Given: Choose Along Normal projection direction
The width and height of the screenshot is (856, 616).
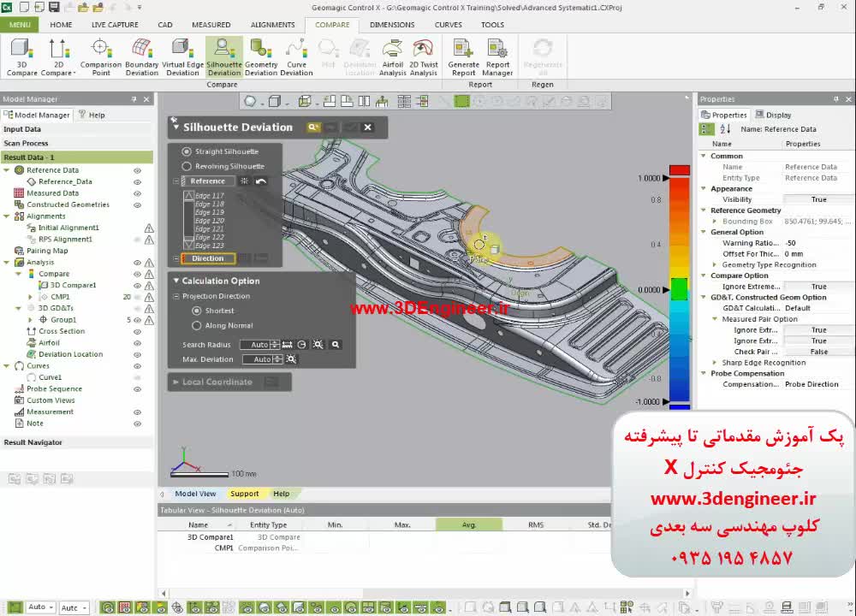Looking at the screenshot, I should point(197,325).
